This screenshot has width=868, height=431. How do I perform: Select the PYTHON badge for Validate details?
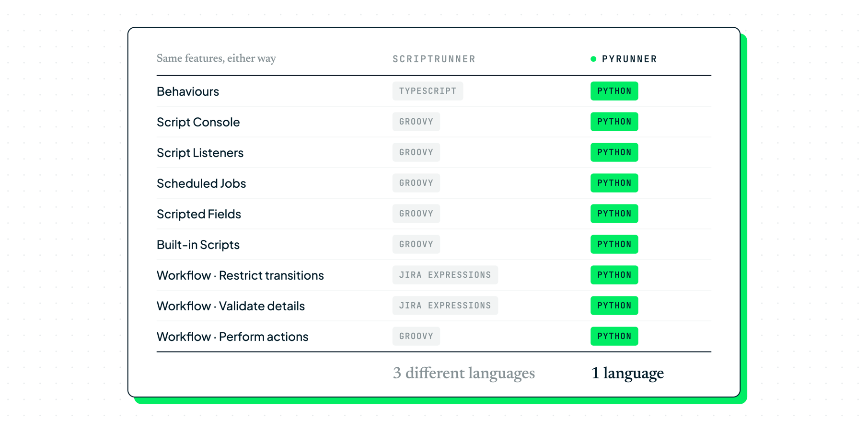click(614, 306)
